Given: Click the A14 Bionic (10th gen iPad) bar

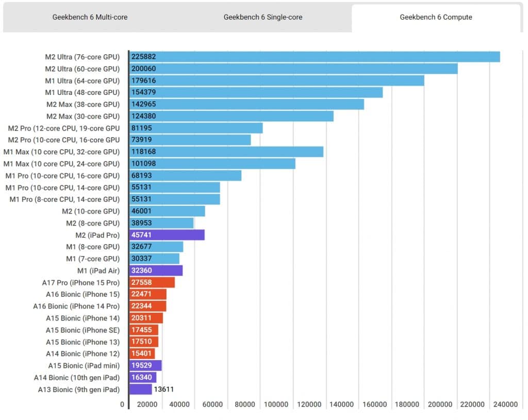Looking at the screenshot, I should (x=143, y=378).
